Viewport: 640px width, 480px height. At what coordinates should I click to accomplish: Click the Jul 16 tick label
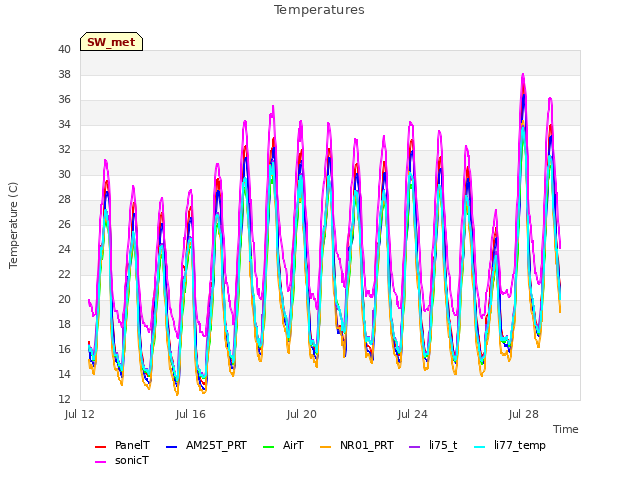pyautogui.click(x=191, y=415)
